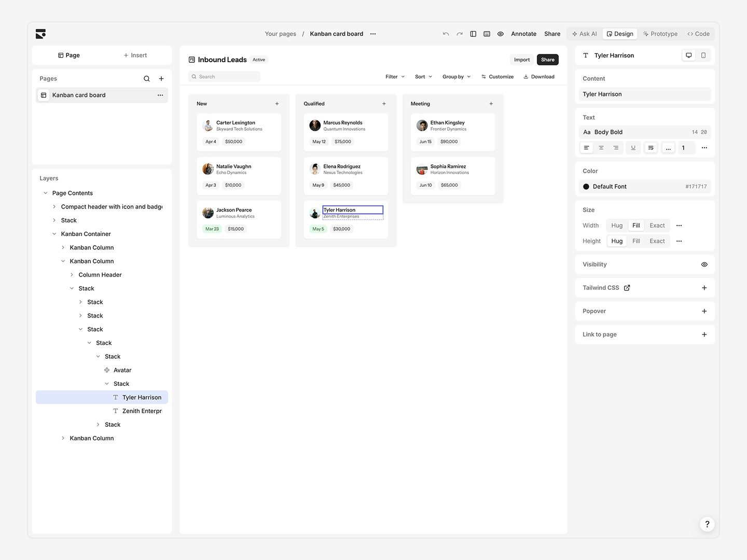Screen dimensions: 747x560
Task: Open the keyboard shortcuts icon
Action: [x=487, y=34]
